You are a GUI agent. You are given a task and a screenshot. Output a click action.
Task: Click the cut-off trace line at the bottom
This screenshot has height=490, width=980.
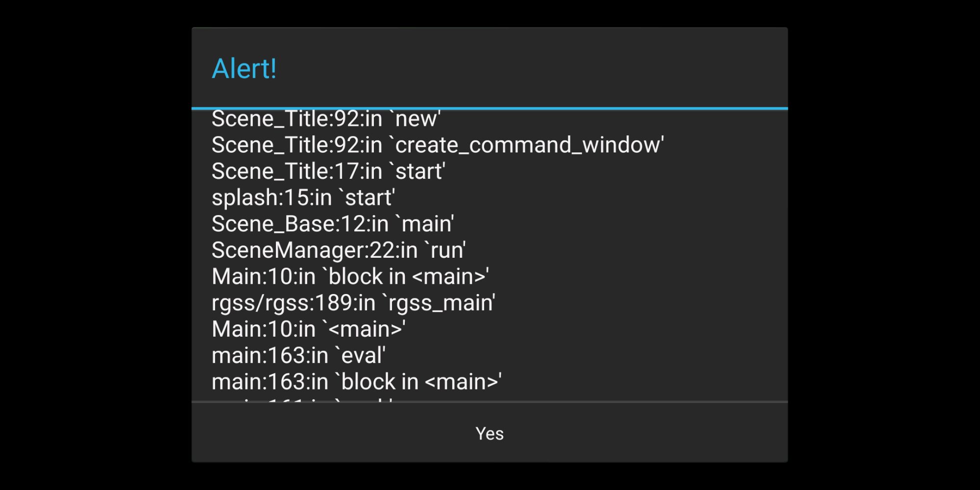click(x=302, y=399)
